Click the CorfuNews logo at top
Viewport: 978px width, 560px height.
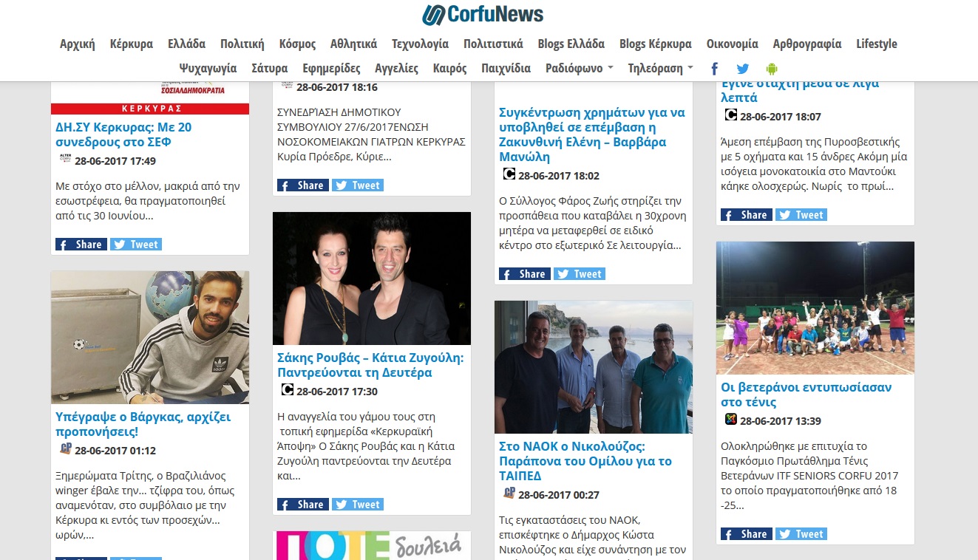coord(483,14)
